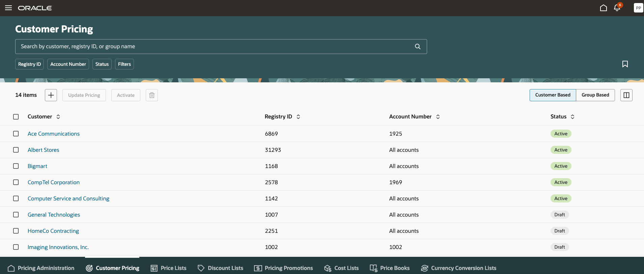Sort by Status column
The image size is (644, 274).
tap(572, 117)
